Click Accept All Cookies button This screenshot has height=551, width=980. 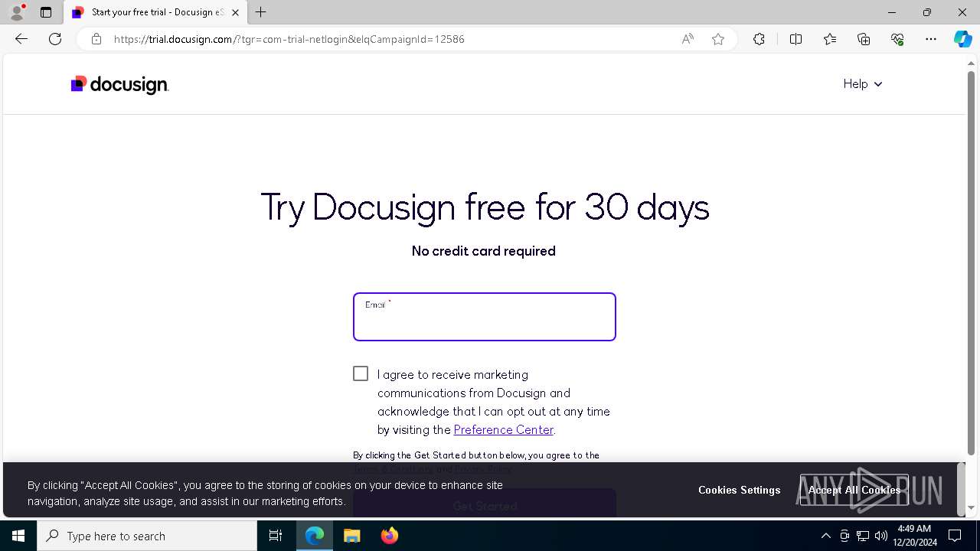click(x=854, y=490)
